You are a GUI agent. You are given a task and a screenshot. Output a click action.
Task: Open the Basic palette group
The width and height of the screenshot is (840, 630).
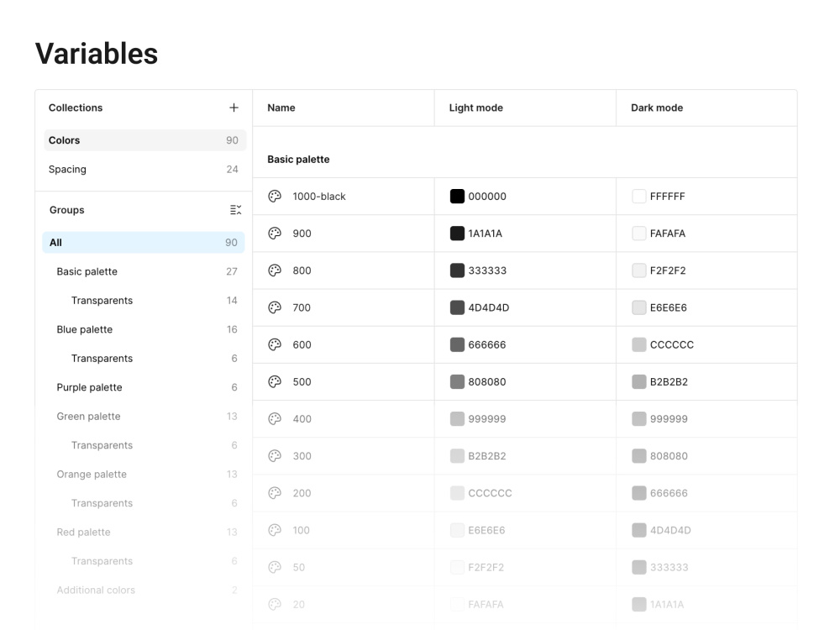pos(144,271)
